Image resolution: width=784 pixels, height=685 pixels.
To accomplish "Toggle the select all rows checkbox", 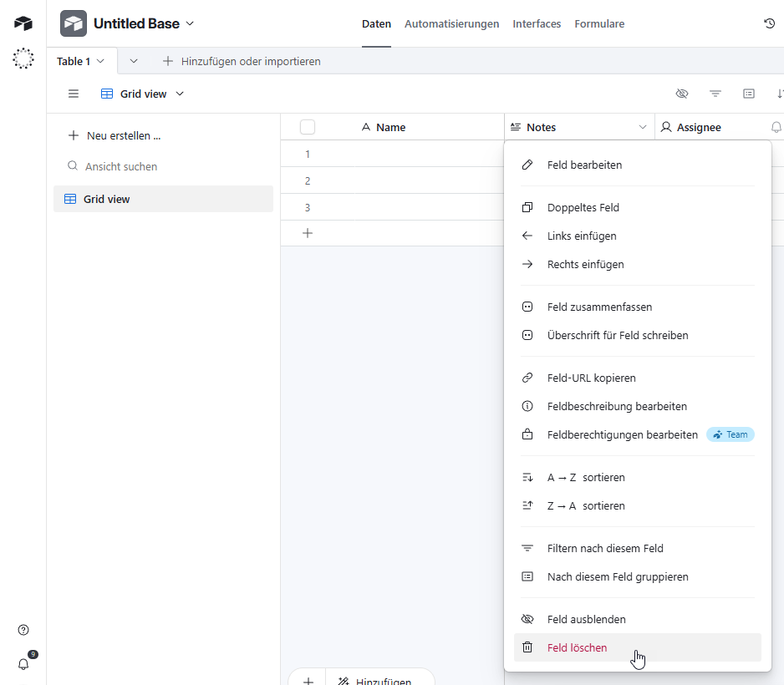I will click(x=308, y=127).
